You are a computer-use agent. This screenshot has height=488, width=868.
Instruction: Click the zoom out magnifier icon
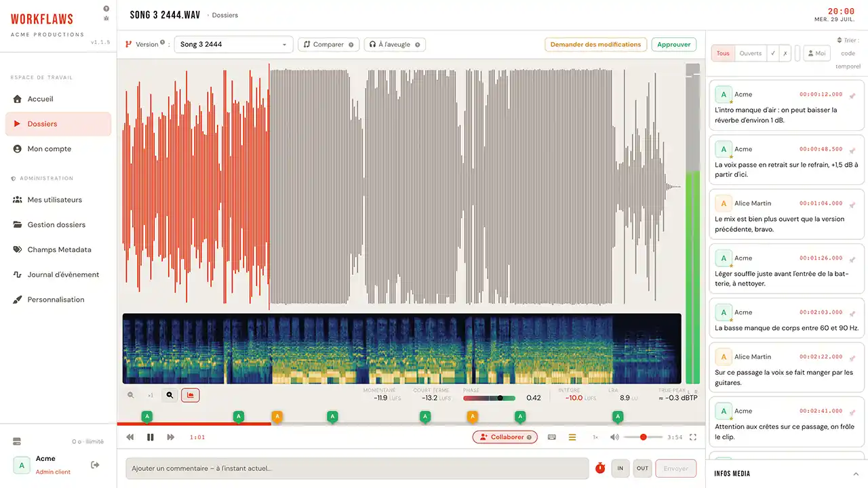pos(131,395)
